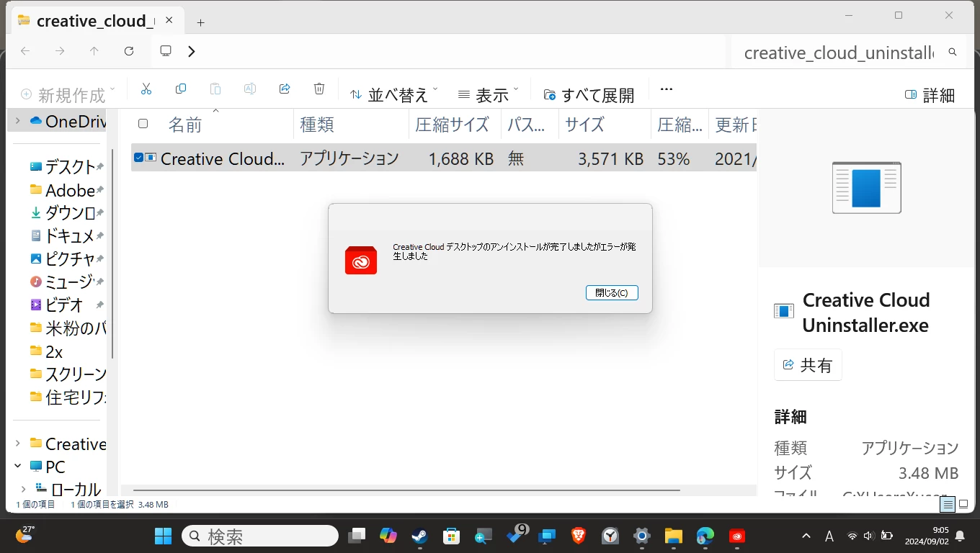Open the 表示 view dropdown
Screen dimensions: 980x553
point(489,94)
